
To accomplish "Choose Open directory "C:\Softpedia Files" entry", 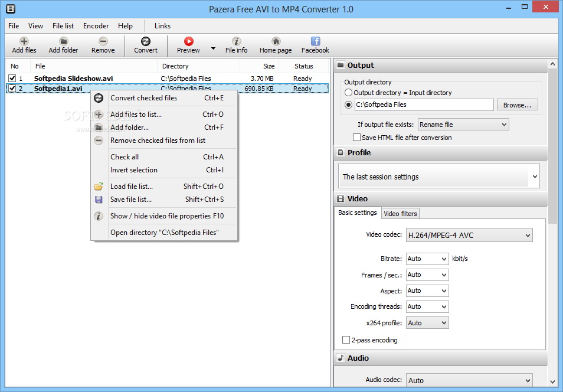I will (165, 233).
